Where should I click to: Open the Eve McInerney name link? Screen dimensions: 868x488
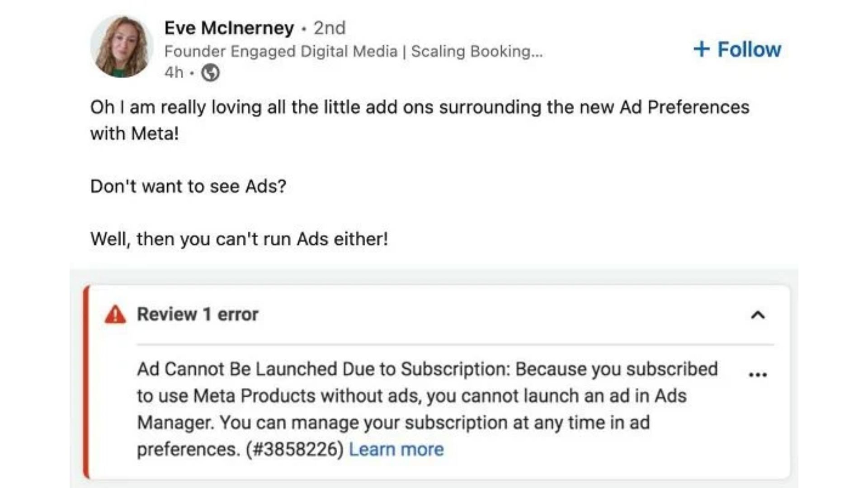[x=229, y=28]
